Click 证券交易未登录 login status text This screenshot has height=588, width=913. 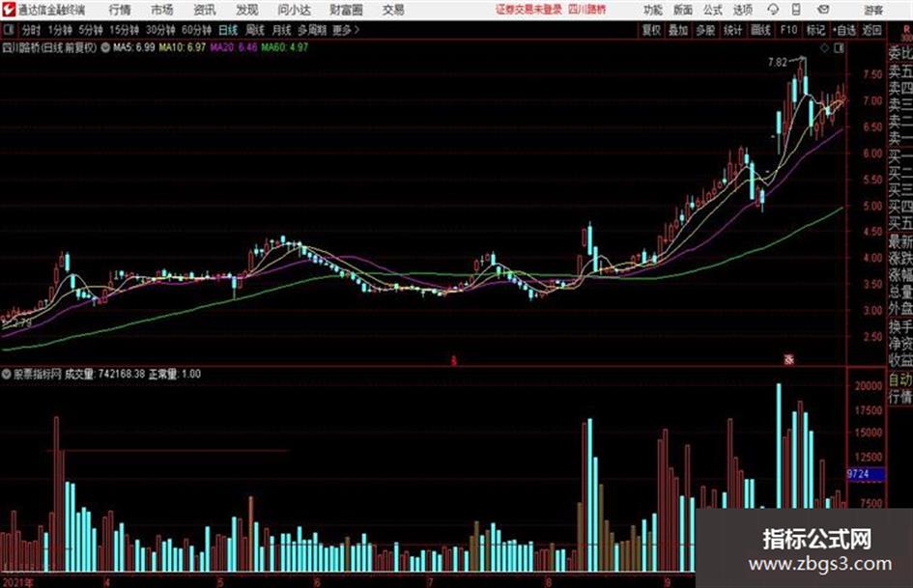click(528, 10)
